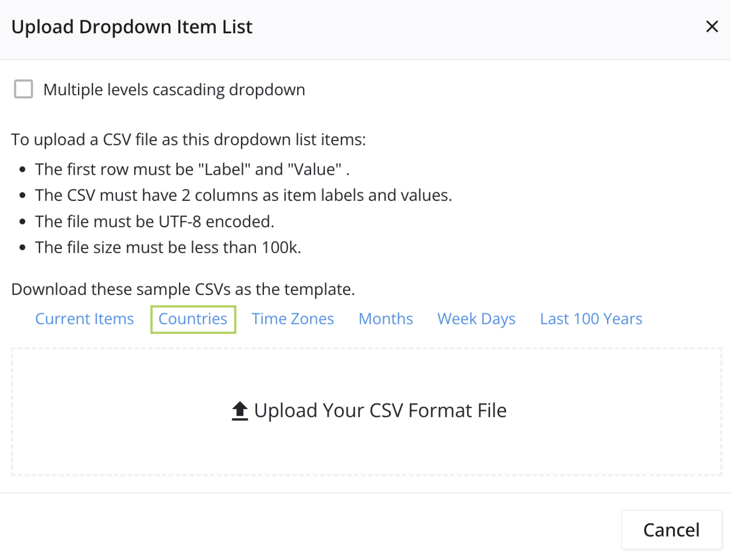Click the upload arrow icon
Screen dimensions: 731x560
(x=240, y=411)
